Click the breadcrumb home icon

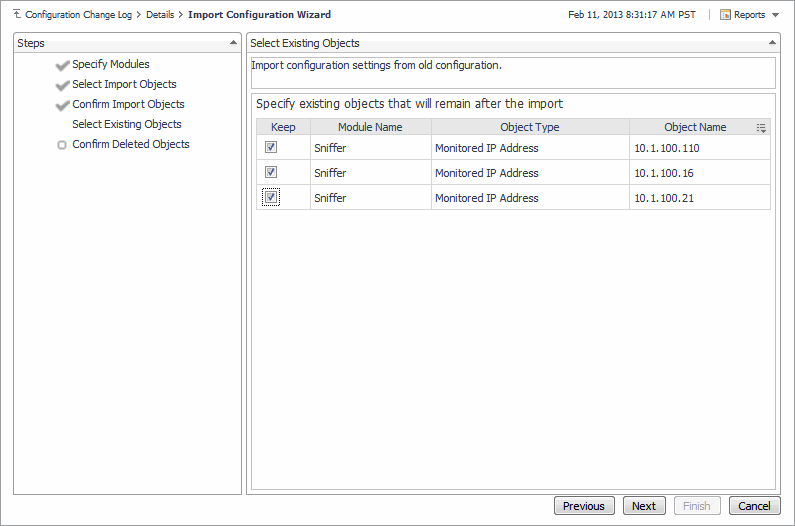click(x=17, y=15)
